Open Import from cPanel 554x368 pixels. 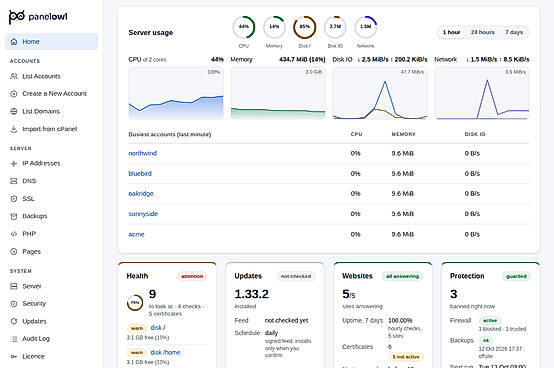tap(52, 129)
